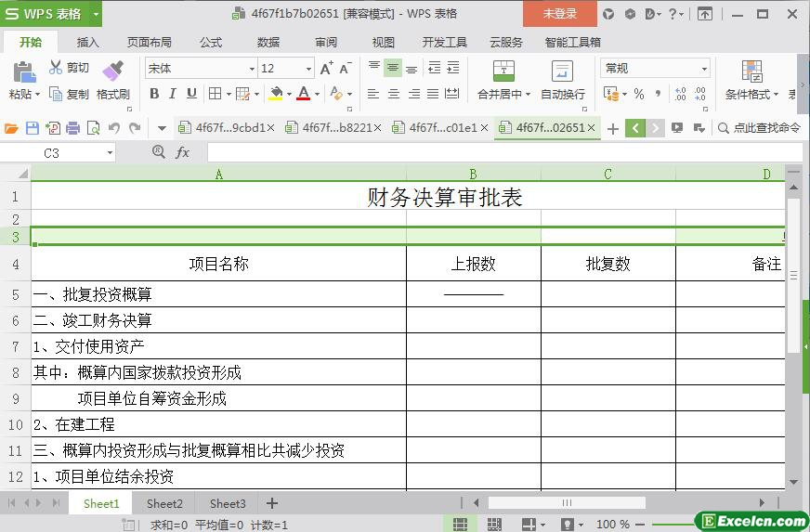Click the insert function fx icon
This screenshot has width=810, height=532.
tap(183, 152)
